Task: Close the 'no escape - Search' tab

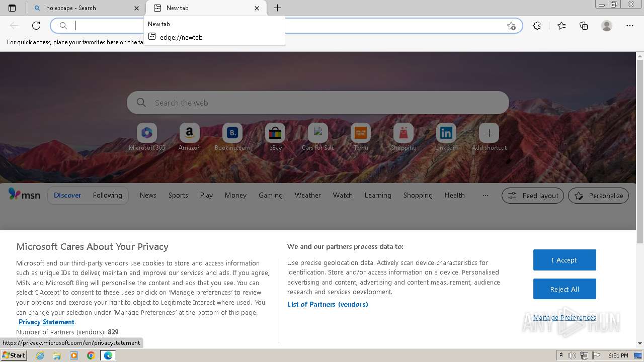Action: 136,8
